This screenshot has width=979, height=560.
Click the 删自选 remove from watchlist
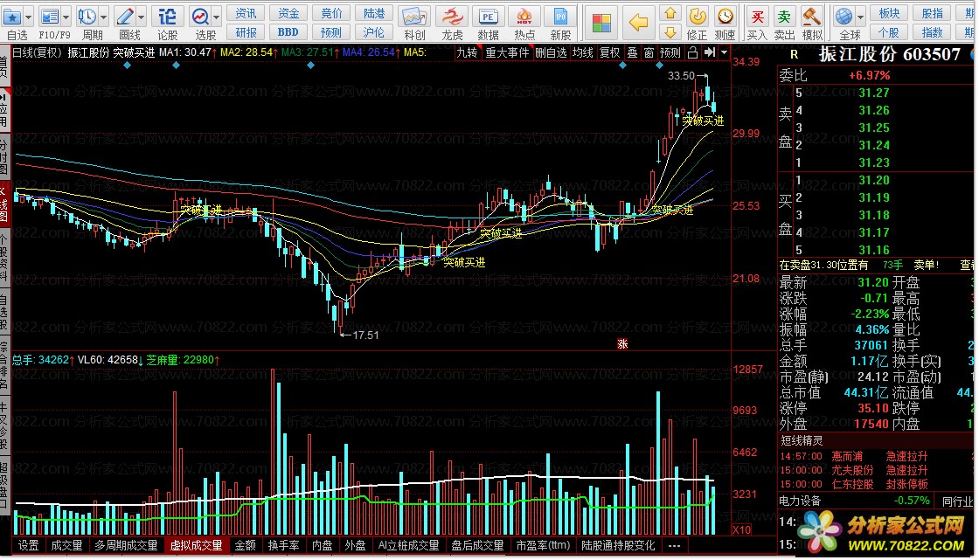point(551,53)
